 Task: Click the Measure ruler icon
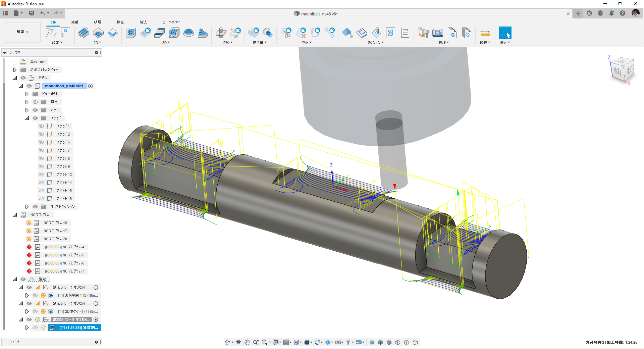(485, 33)
